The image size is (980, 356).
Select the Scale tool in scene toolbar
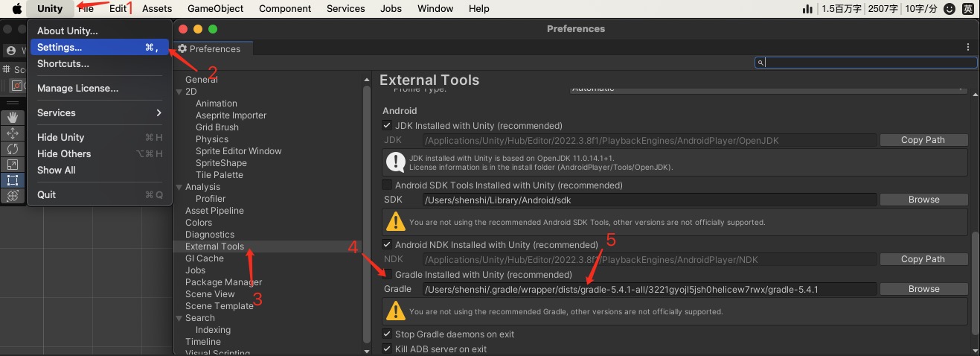[13, 164]
